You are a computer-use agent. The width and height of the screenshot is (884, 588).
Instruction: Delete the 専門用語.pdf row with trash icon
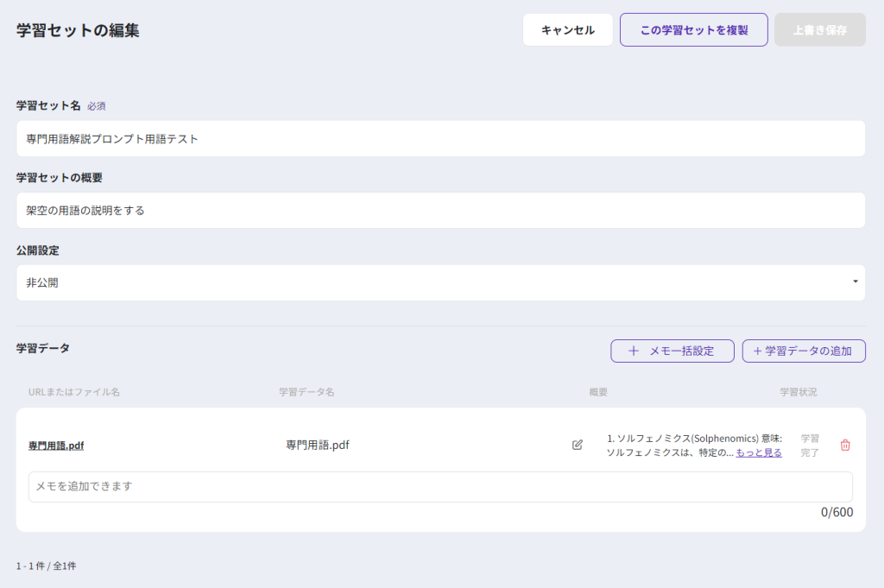[x=845, y=446]
